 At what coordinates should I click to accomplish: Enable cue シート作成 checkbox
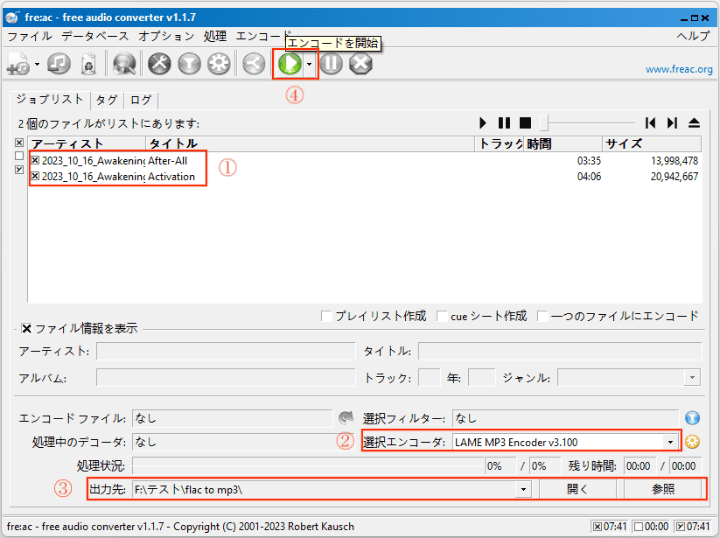(x=442, y=316)
